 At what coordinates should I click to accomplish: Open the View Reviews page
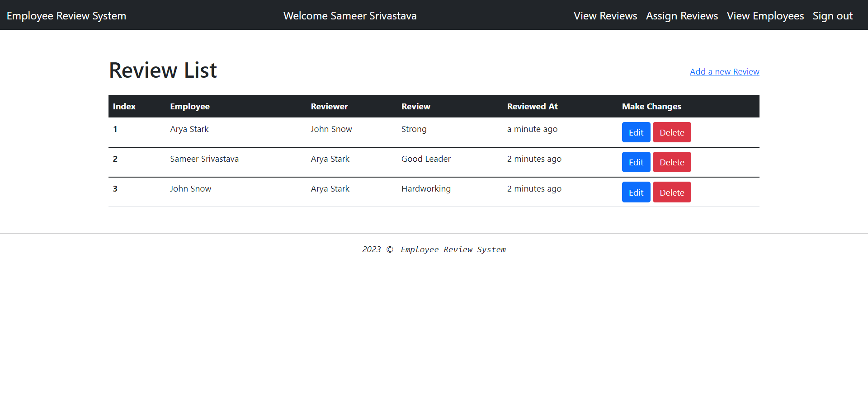click(x=605, y=15)
